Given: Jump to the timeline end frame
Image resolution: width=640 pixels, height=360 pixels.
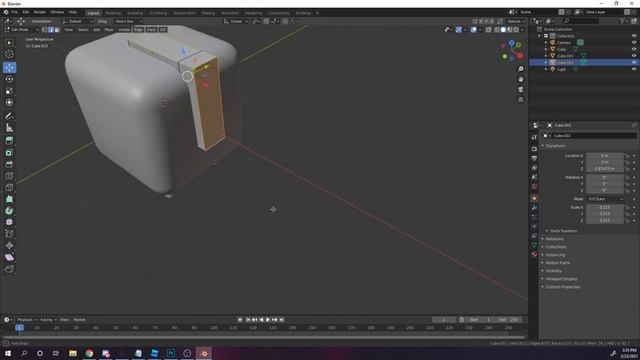Looking at the screenshot, I should [281, 320].
